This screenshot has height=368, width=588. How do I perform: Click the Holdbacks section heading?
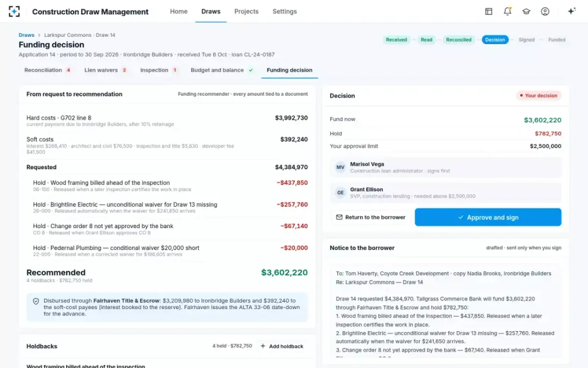(42, 346)
